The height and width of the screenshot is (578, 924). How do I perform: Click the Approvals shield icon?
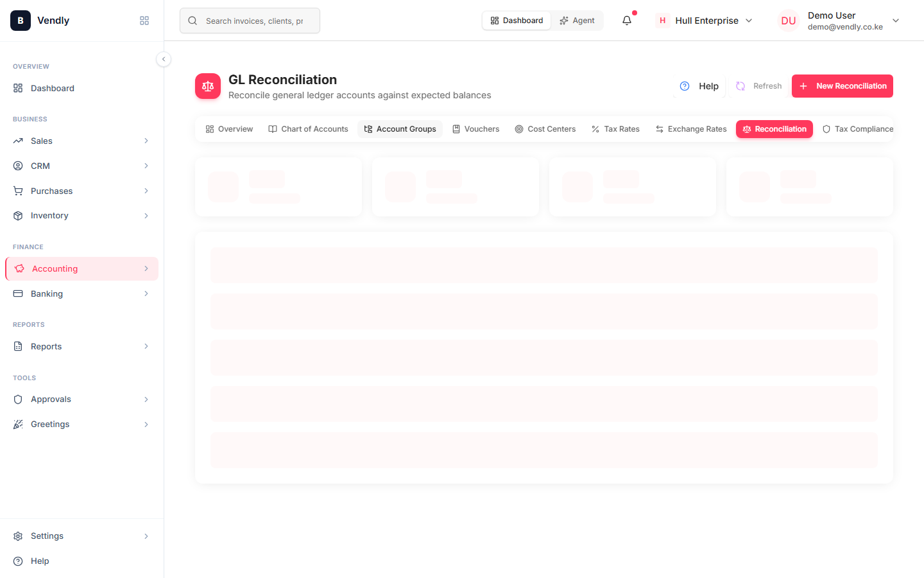(x=18, y=399)
